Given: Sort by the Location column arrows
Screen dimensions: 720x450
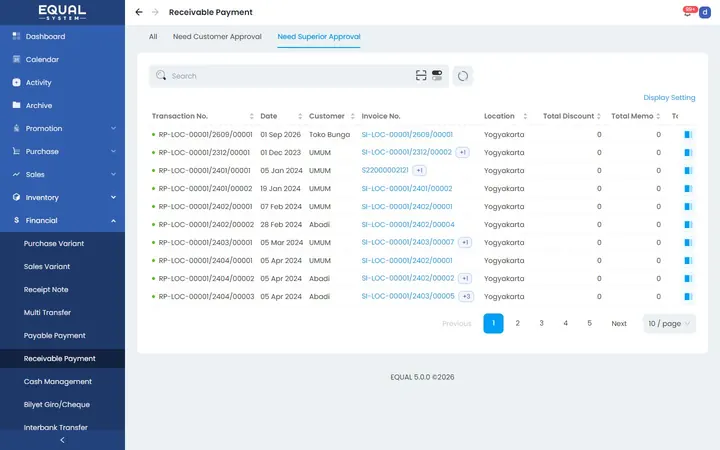Looking at the screenshot, I should (x=525, y=116).
